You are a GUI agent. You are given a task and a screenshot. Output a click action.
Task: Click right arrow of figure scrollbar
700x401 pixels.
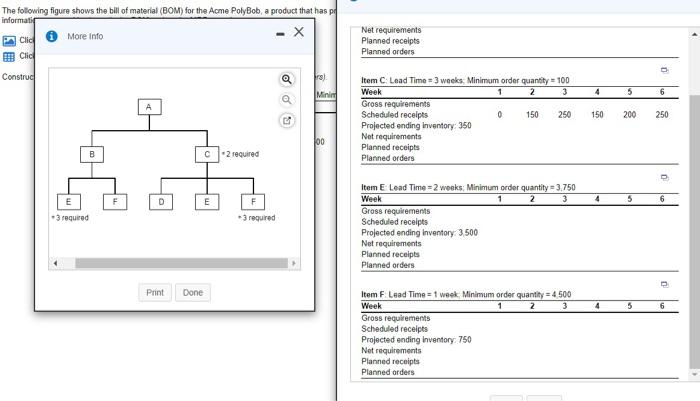point(293,263)
